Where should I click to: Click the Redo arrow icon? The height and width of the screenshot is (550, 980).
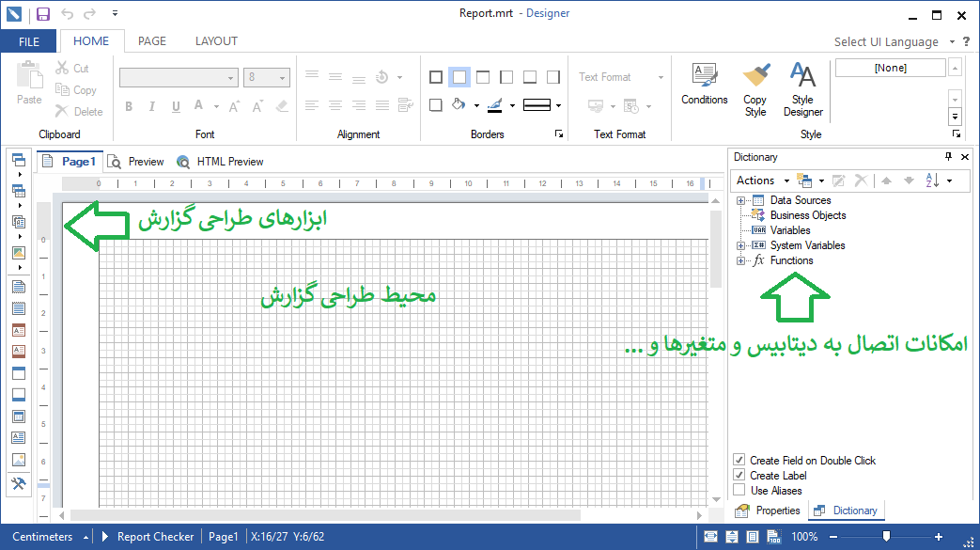(x=90, y=14)
